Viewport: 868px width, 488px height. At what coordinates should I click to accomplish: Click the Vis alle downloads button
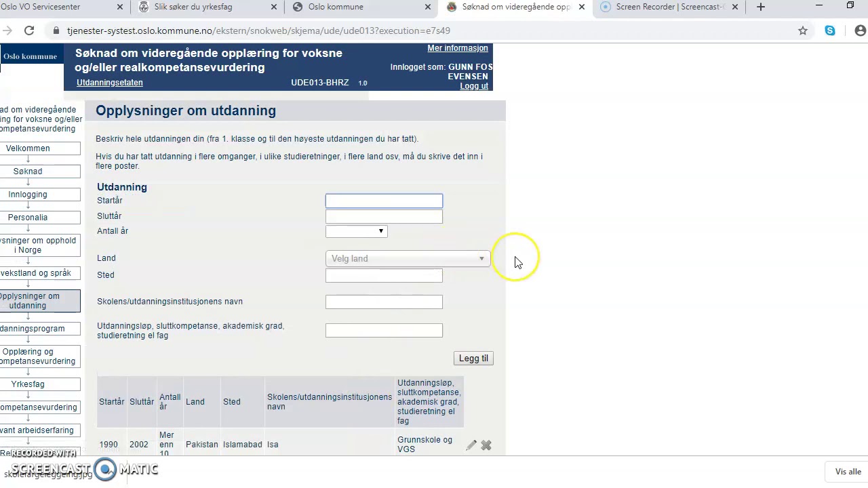coord(848,472)
